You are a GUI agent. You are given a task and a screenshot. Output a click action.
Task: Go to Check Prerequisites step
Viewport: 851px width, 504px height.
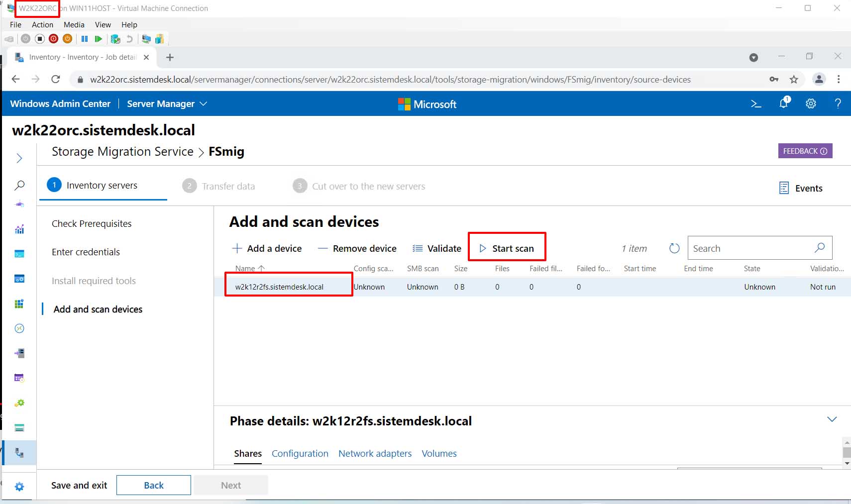(x=92, y=223)
